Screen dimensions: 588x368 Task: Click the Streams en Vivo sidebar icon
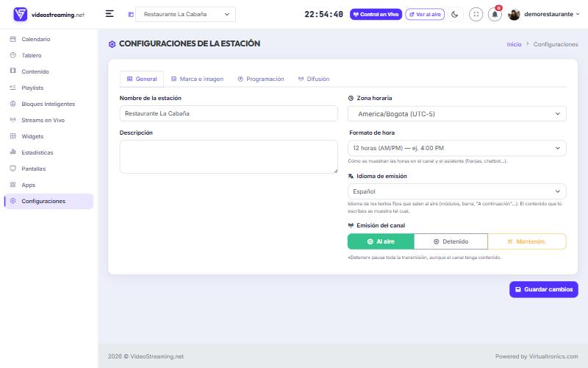pyautogui.click(x=12, y=120)
